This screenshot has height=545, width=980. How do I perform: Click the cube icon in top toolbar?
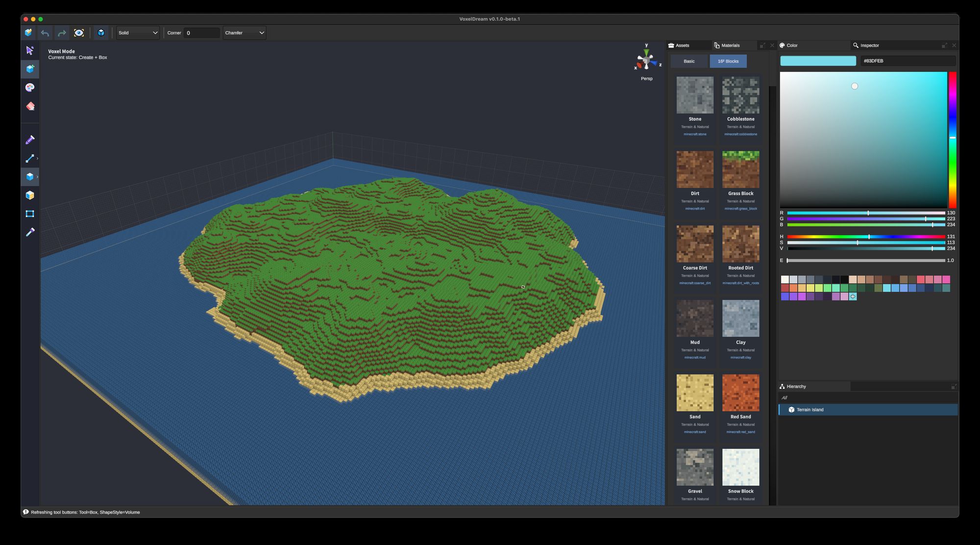(x=101, y=33)
